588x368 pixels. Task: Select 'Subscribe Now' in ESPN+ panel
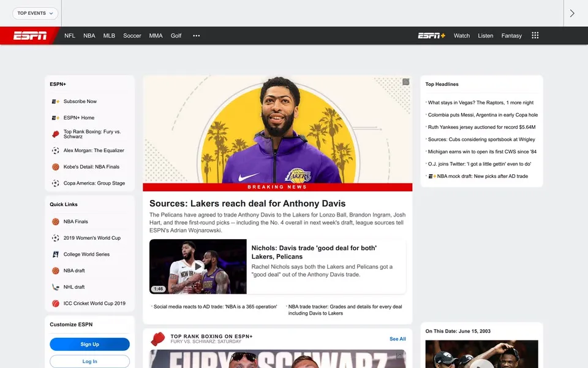80,101
